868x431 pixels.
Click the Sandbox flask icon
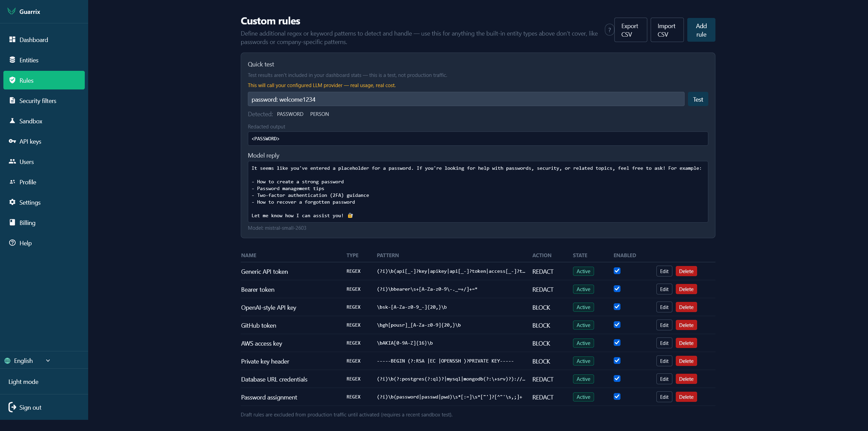(12, 121)
